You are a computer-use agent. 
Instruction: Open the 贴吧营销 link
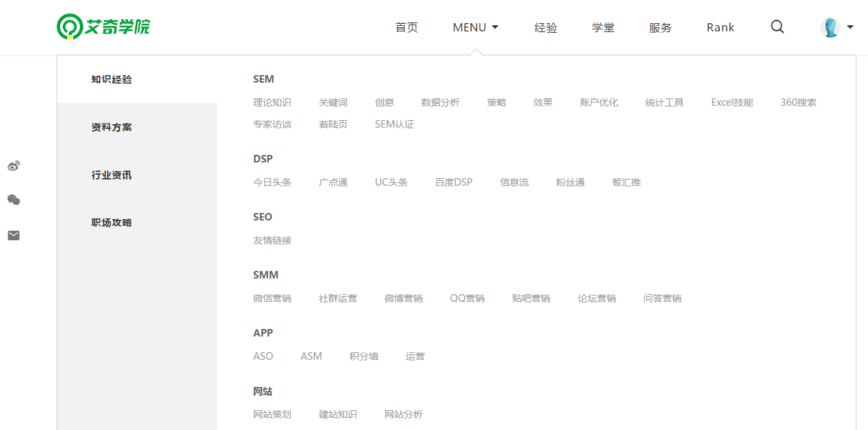pos(531,298)
